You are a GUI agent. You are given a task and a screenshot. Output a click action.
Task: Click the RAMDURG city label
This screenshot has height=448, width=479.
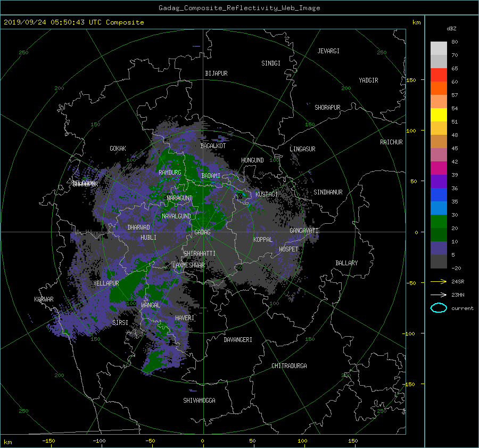tap(170, 173)
